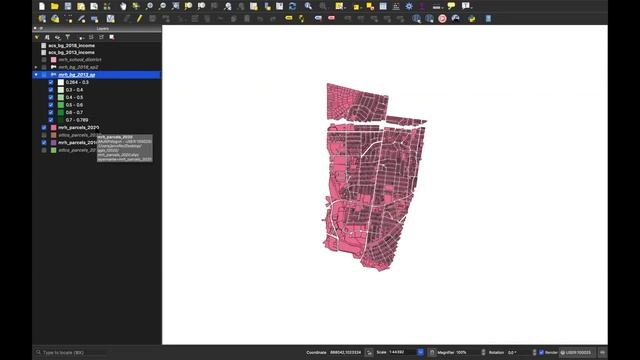The height and width of the screenshot is (360, 640).
Task: Open the measure tool dropdown arrow
Action: (443, 7)
